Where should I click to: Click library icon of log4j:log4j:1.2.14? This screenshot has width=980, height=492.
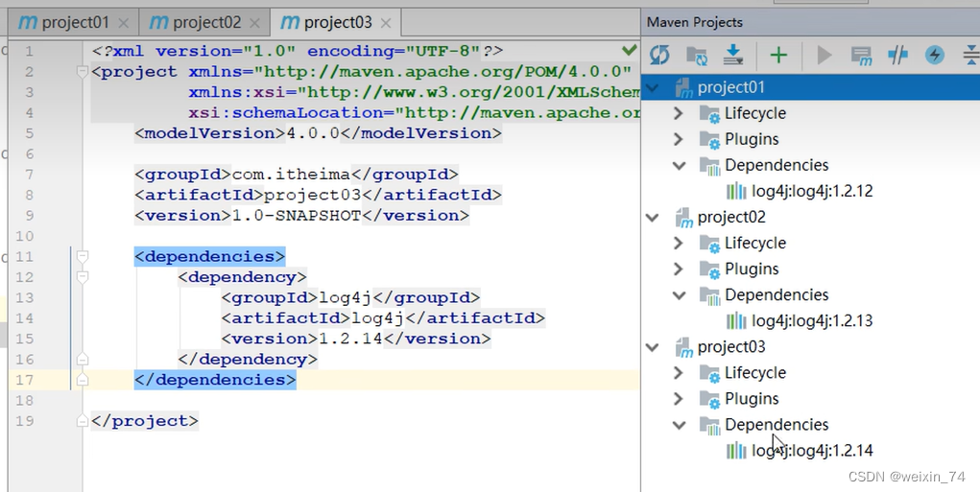pyautogui.click(x=736, y=451)
